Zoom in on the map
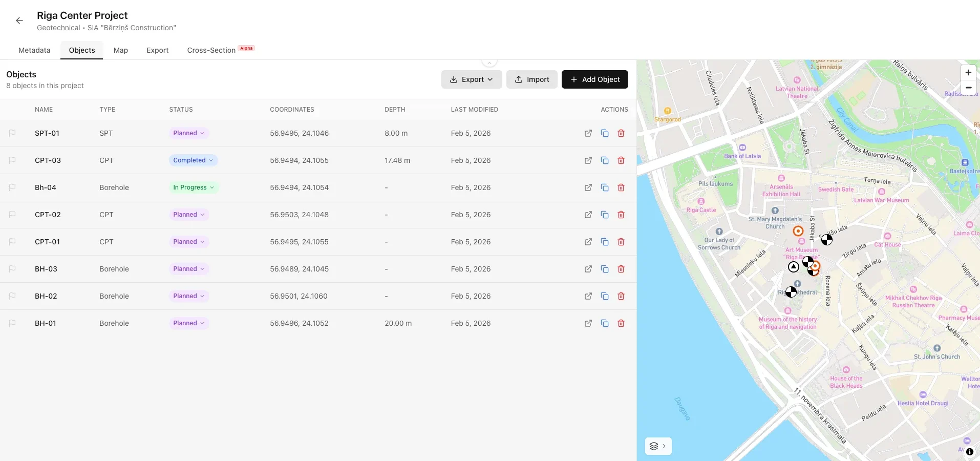The image size is (980, 461). pyautogui.click(x=968, y=73)
